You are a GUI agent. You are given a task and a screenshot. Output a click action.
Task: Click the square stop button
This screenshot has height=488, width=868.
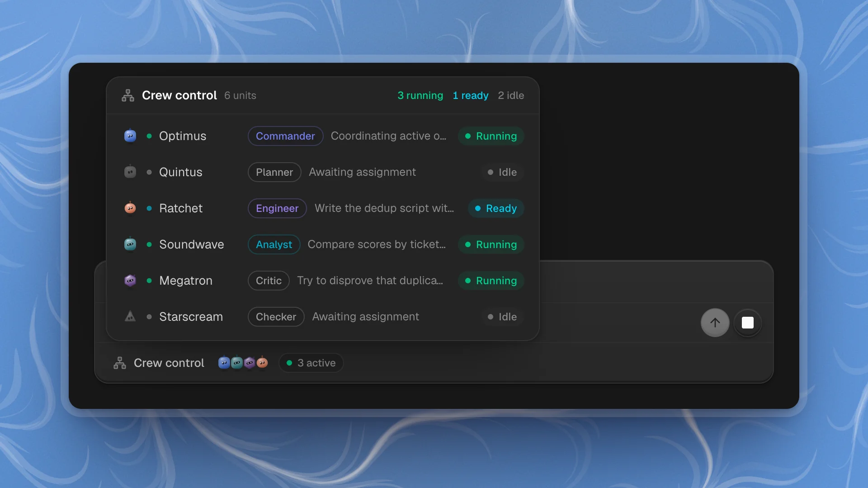(x=748, y=323)
